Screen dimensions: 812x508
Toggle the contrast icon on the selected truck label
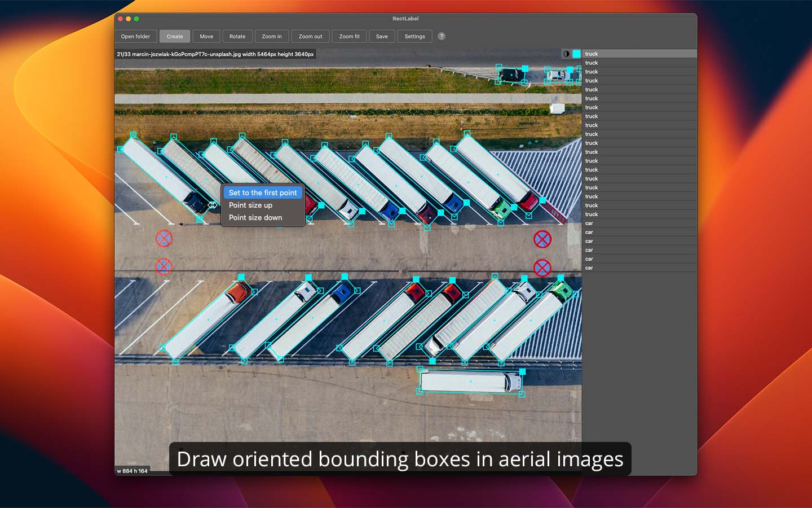coord(567,54)
